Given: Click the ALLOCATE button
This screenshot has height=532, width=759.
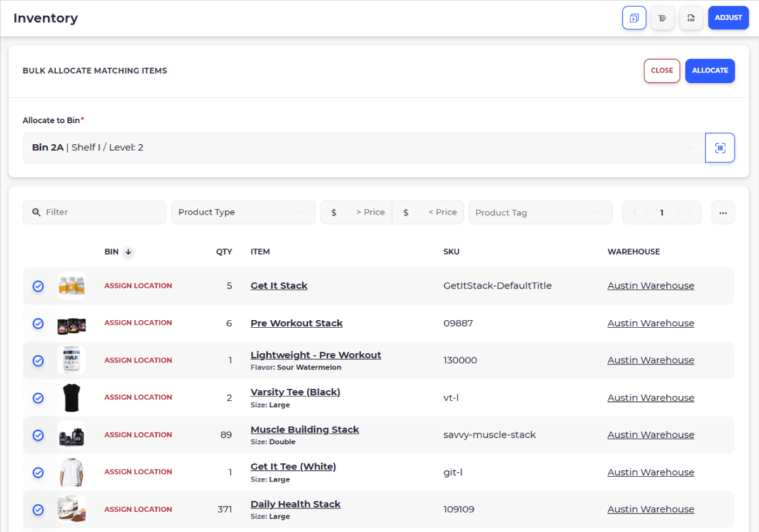Looking at the screenshot, I should 710,71.
